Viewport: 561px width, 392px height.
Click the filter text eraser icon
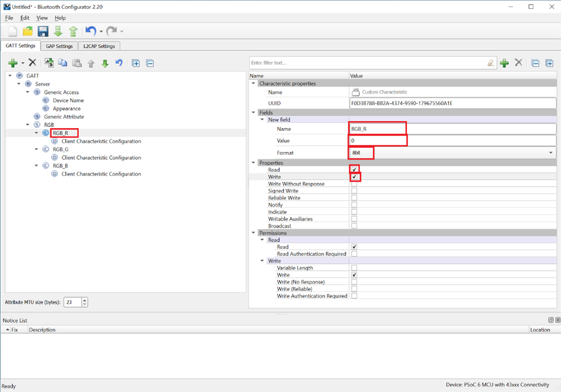pos(490,63)
